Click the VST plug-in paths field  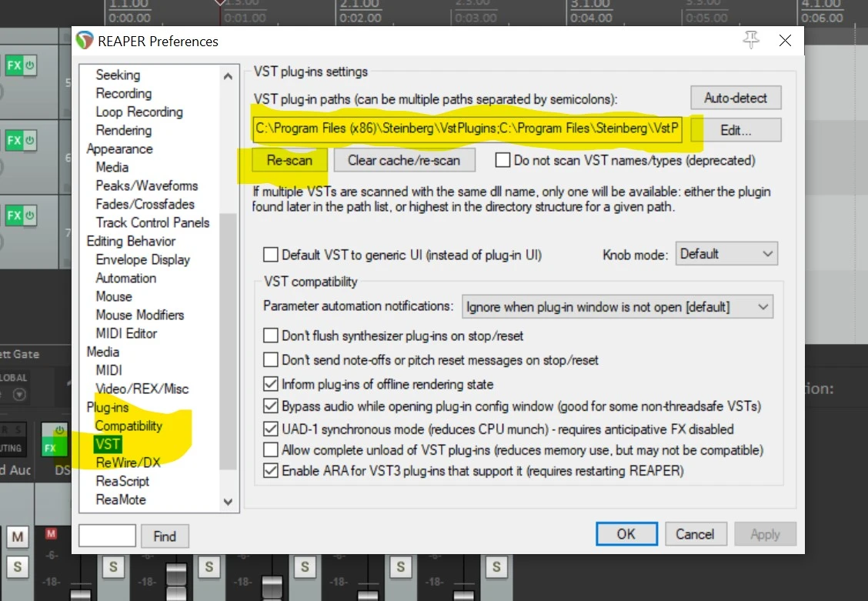point(467,129)
